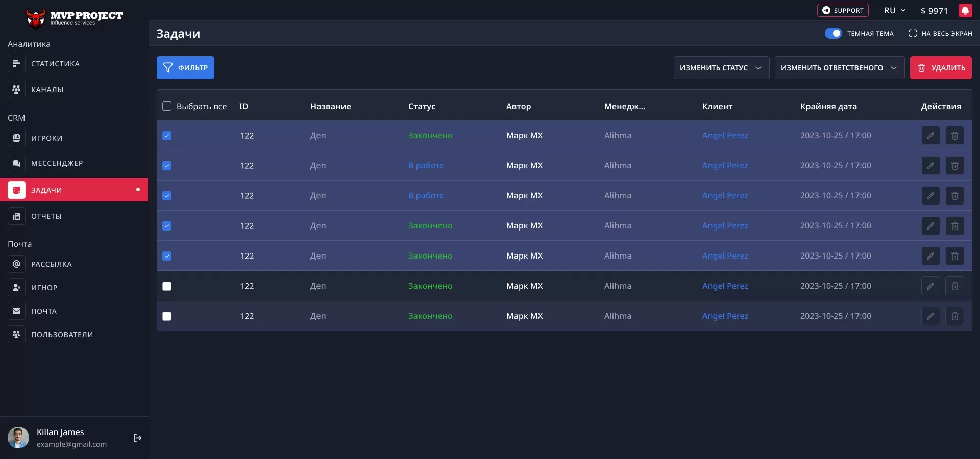Open Angel Perez client link in first row

point(725,135)
